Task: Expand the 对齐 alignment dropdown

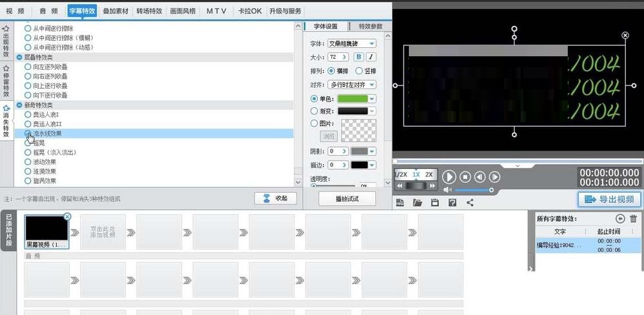Action: 352,85
